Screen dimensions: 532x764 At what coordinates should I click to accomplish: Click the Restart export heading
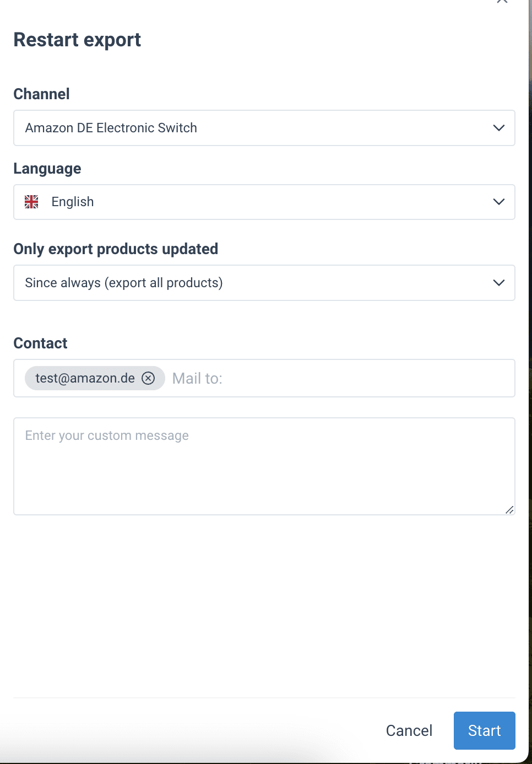(x=77, y=40)
